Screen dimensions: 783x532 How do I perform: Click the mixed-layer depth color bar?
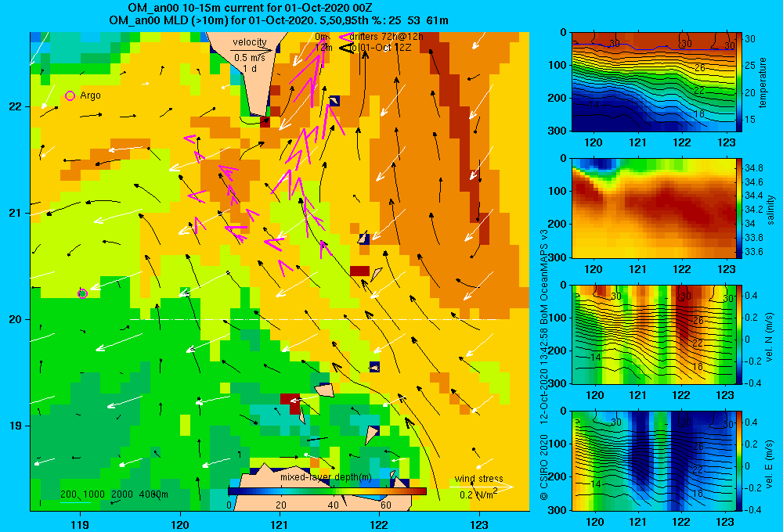(327, 491)
